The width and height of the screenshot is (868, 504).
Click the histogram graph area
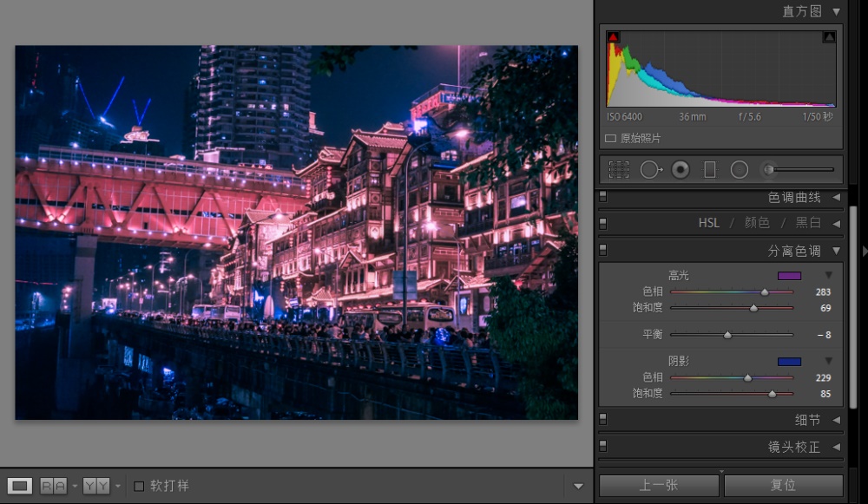click(x=721, y=69)
